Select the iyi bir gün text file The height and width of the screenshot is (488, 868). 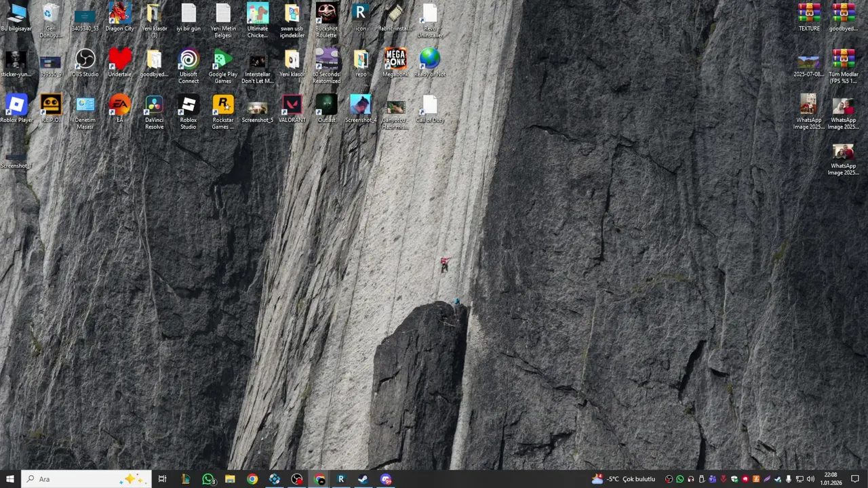189,18
